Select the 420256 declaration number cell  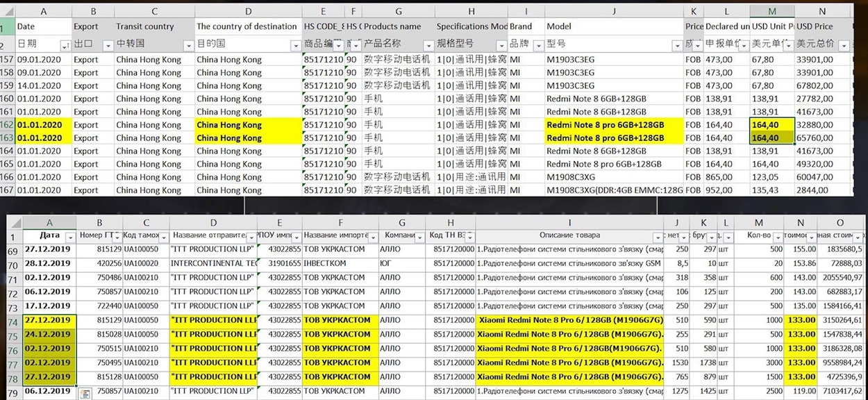click(100, 263)
